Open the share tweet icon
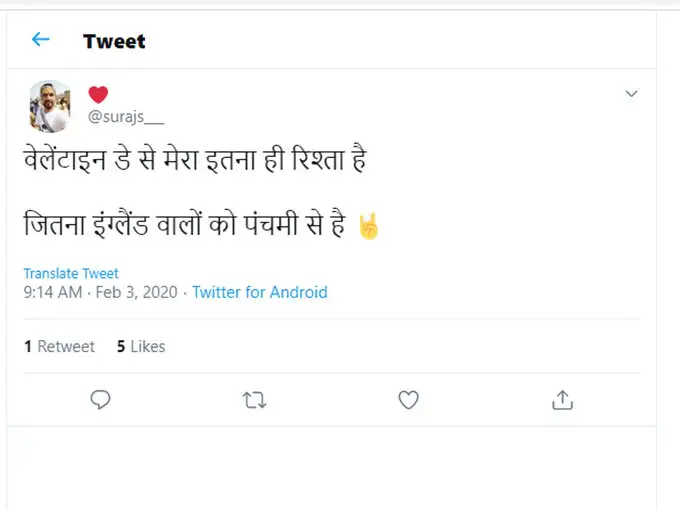The image size is (680, 510). point(562,400)
